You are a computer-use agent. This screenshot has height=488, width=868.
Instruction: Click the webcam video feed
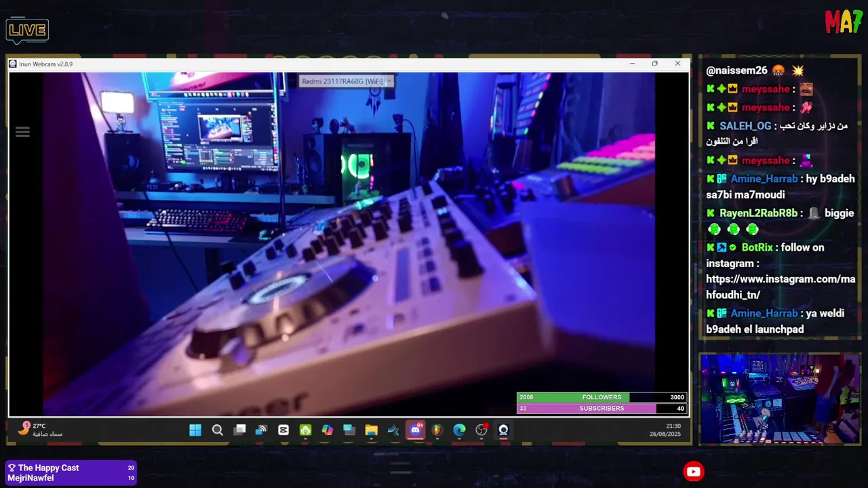coord(349,244)
